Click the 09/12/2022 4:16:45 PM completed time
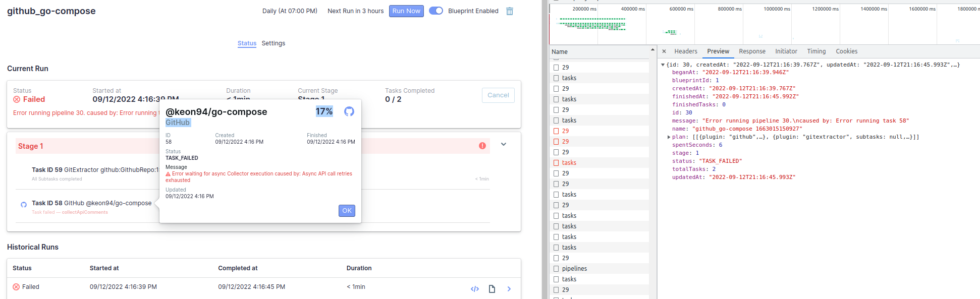 251,287
